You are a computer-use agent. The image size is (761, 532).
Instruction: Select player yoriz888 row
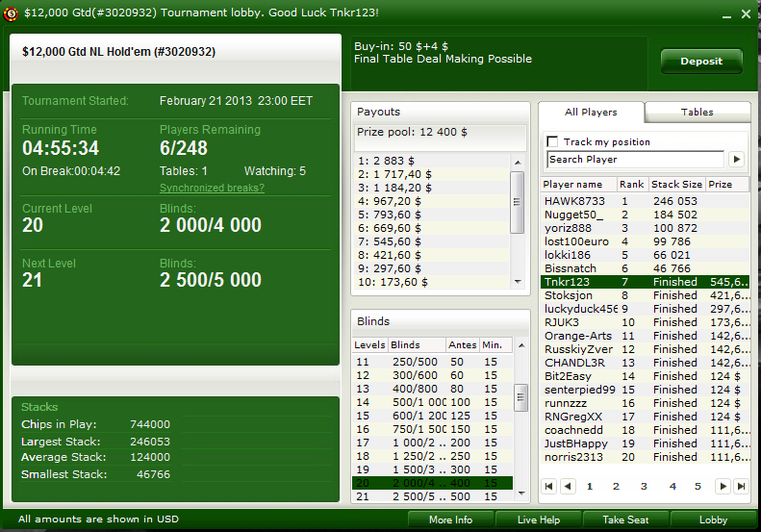point(646,228)
